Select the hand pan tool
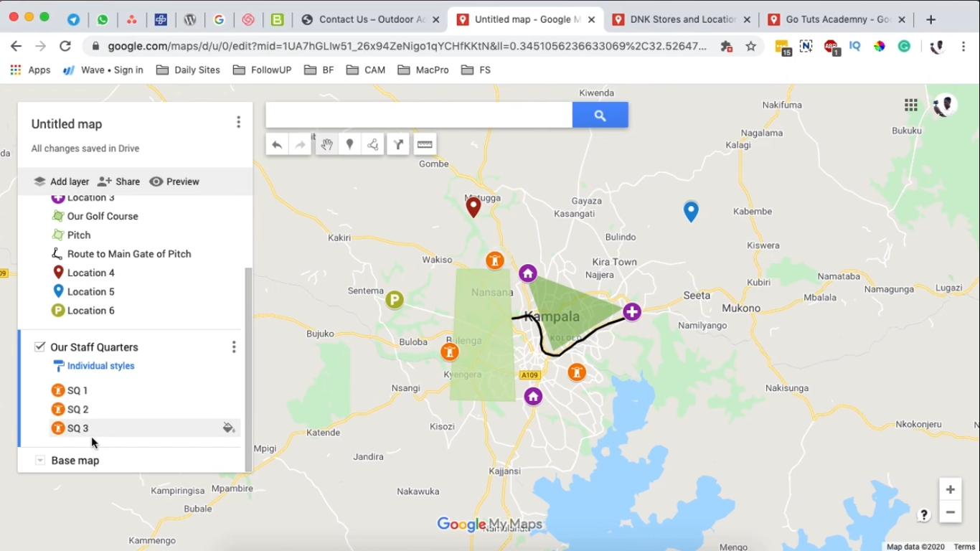Viewport: 980px width, 551px height. tap(326, 145)
